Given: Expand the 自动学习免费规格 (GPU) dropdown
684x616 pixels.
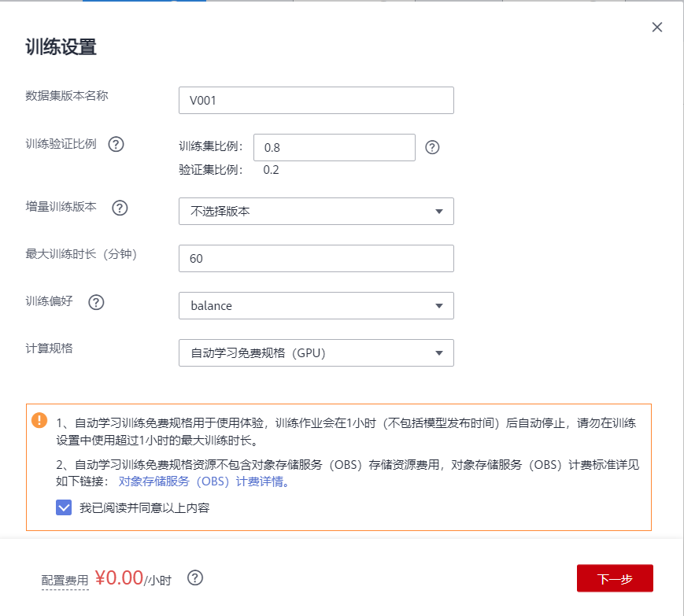Looking at the screenshot, I should (316, 352).
